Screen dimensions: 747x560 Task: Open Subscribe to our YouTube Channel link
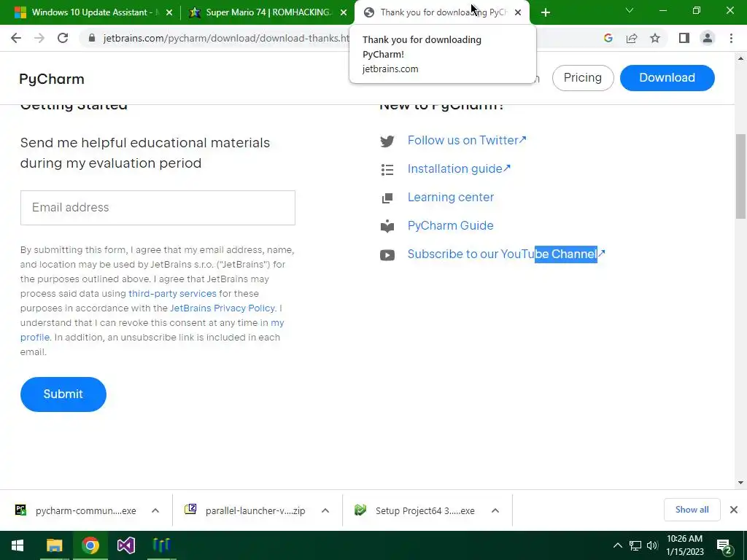[x=506, y=254]
